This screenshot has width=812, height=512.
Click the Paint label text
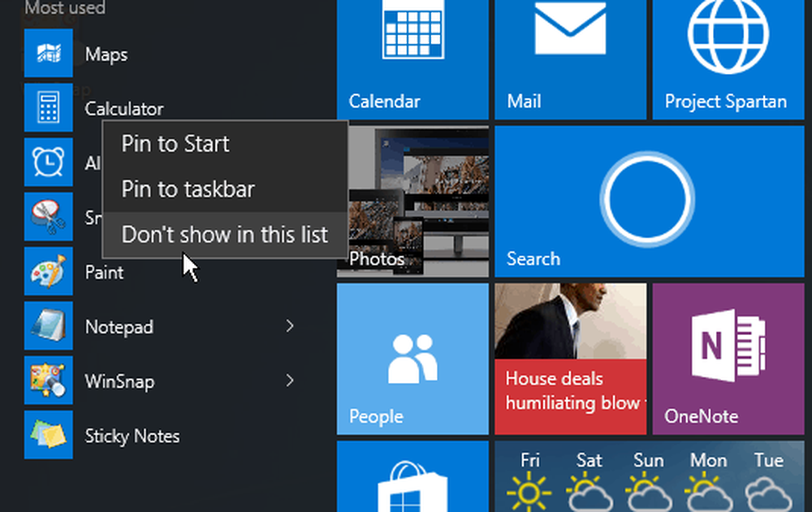[104, 273]
